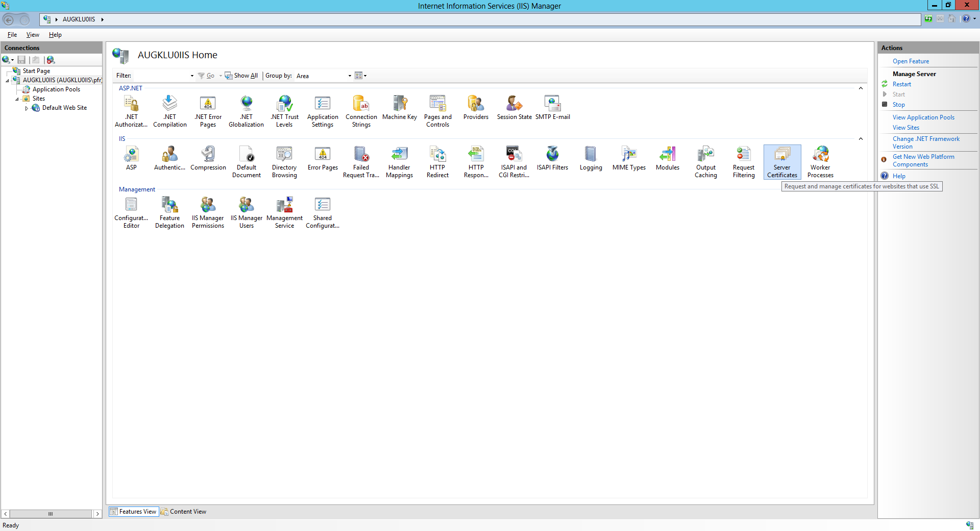Select Application Pools in the Connections tree
Screen dimensions: 980x531
(56, 89)
